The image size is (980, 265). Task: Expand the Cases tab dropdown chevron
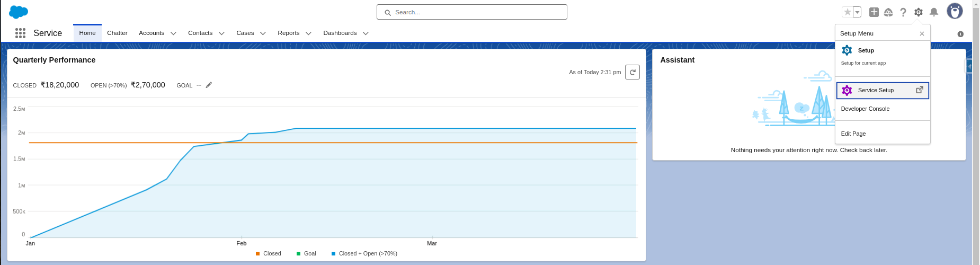click(x=263, y=33)
